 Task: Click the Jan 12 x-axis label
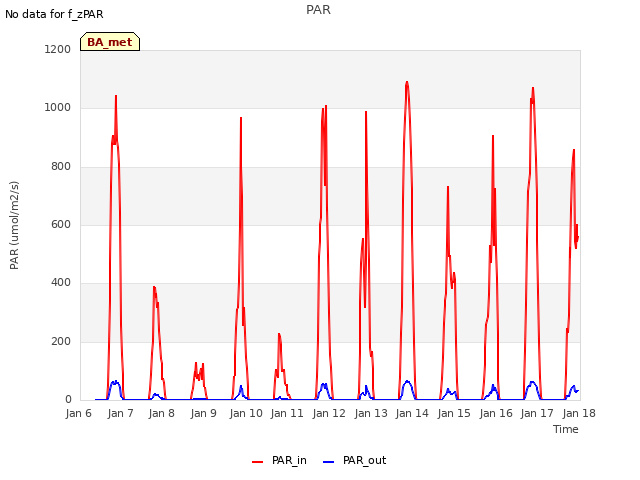(x=329, y=413)
